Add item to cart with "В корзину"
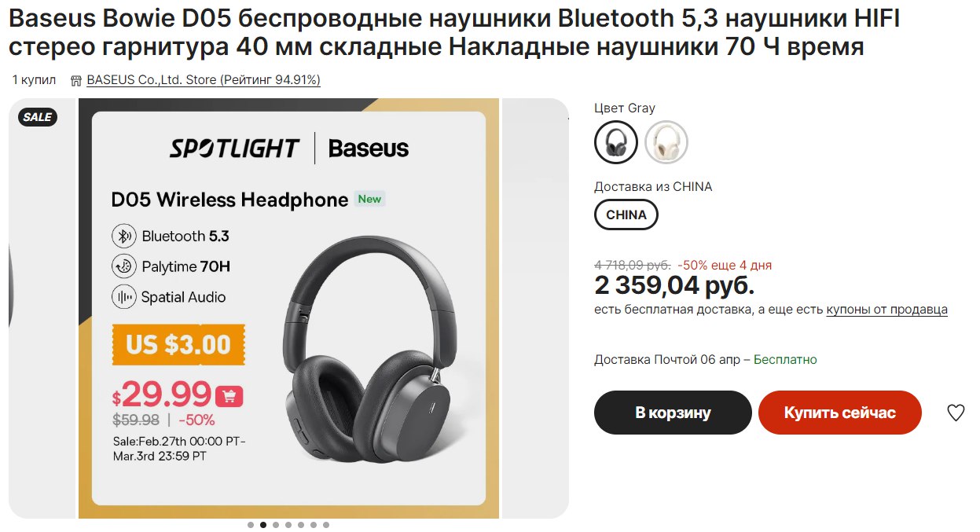The image size is (980, 532). click(673, 413)
